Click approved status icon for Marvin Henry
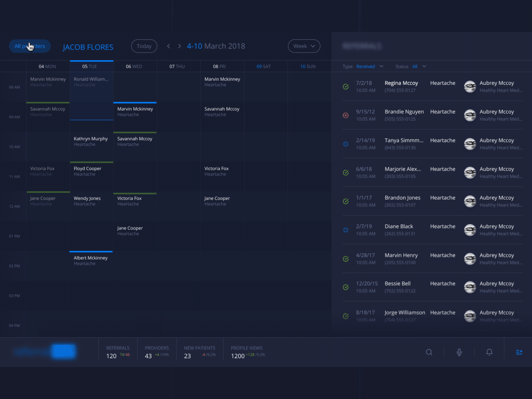 (346, 259)
